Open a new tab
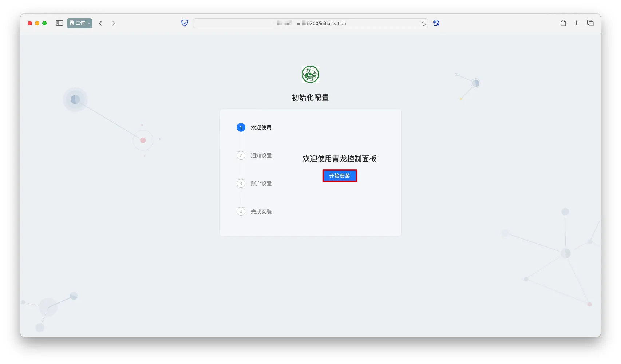This screenshot has width=621, height=364. coord(577,23)
